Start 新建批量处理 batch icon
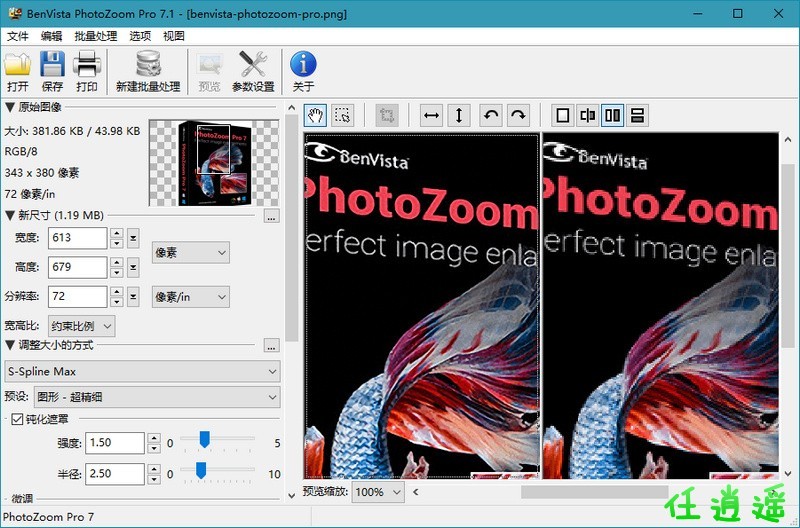The image size is (800, 528). [148, 71]
